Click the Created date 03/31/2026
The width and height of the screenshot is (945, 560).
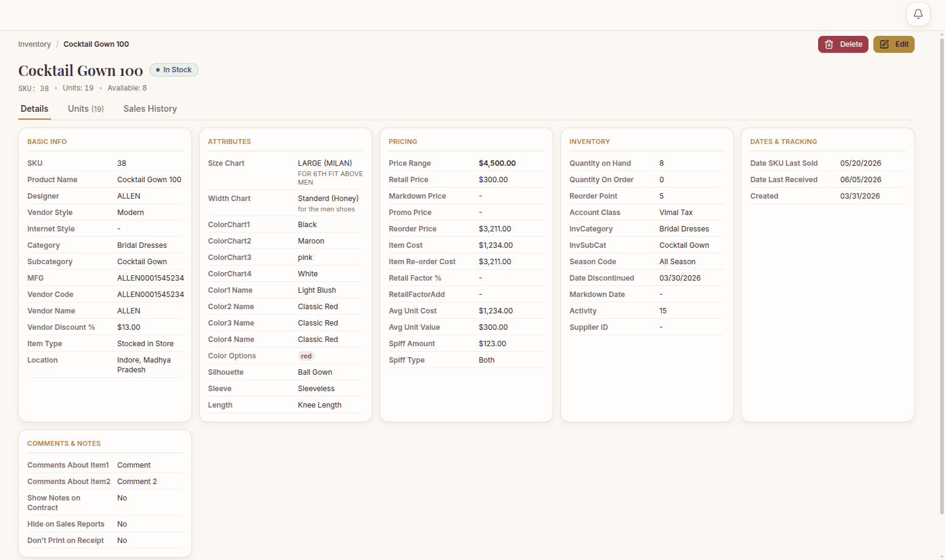tap(860, 196)
